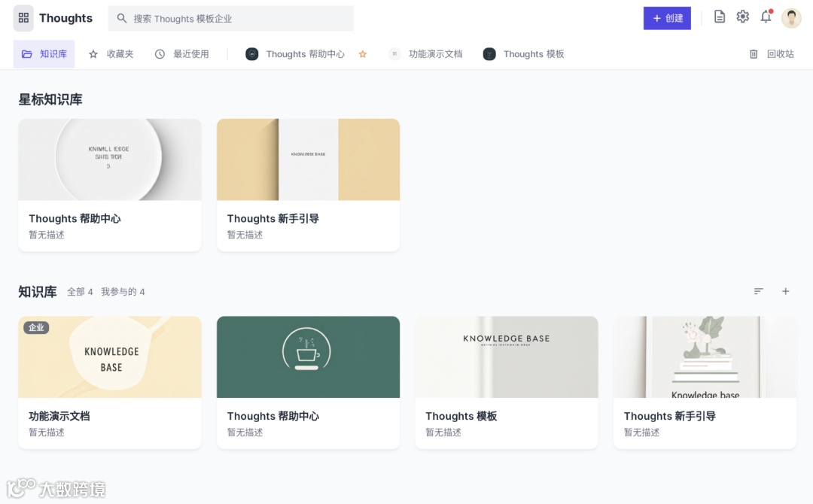Filter by 全部 4

tap(80, 292)
